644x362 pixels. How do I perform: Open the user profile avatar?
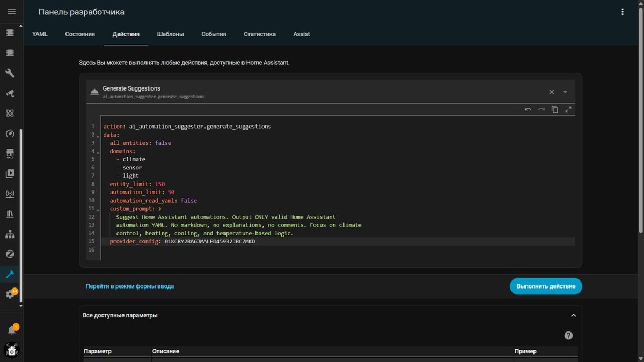click(12, 350)
